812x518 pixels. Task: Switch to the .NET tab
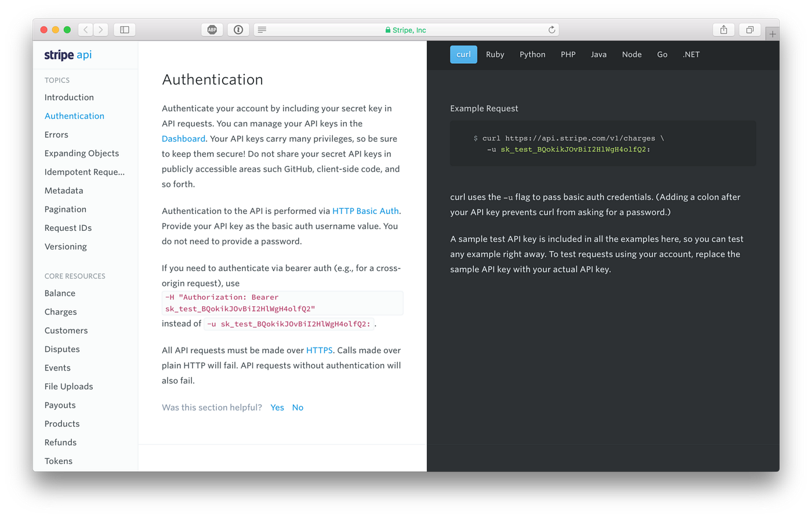coord(691,55)
